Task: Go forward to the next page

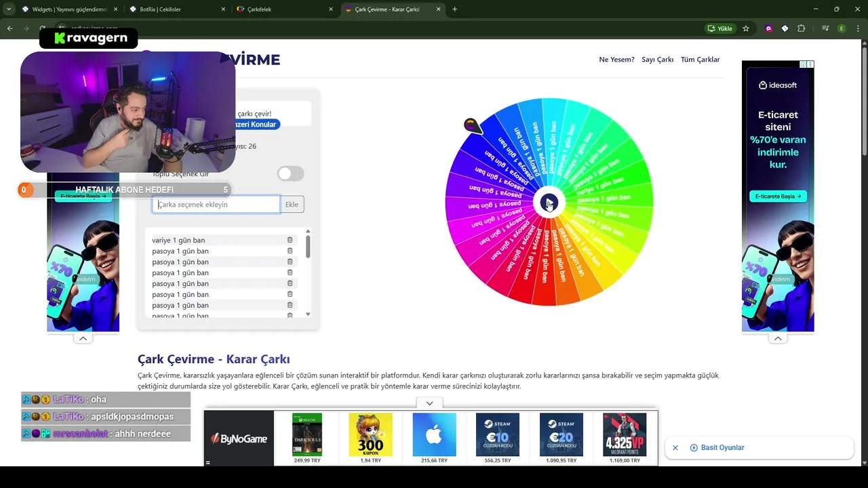Action: [x=26, y=28]
